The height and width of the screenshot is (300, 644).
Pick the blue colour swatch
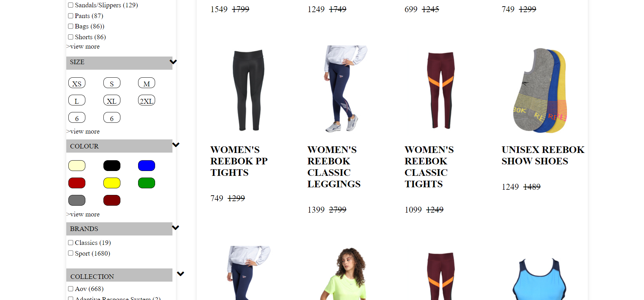tap(146, 165)
